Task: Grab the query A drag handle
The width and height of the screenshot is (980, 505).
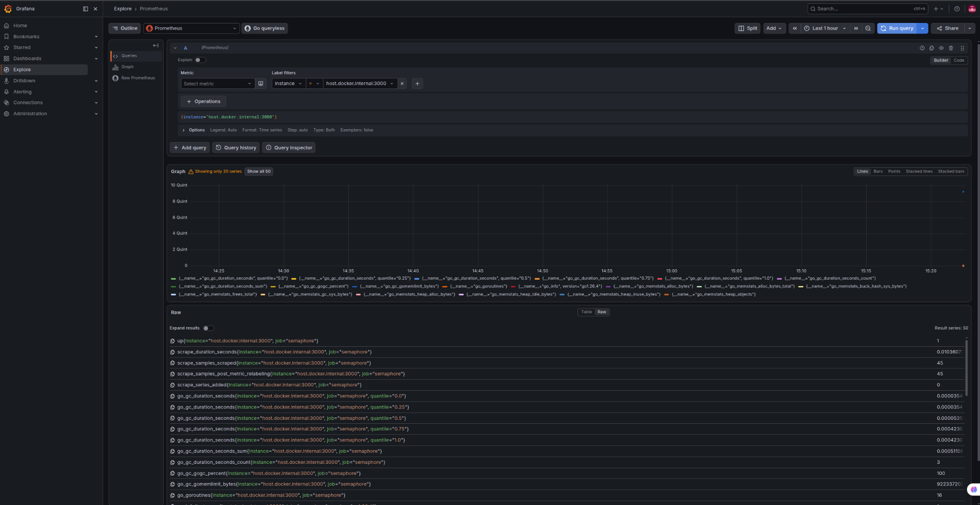Action: (962, 48)
